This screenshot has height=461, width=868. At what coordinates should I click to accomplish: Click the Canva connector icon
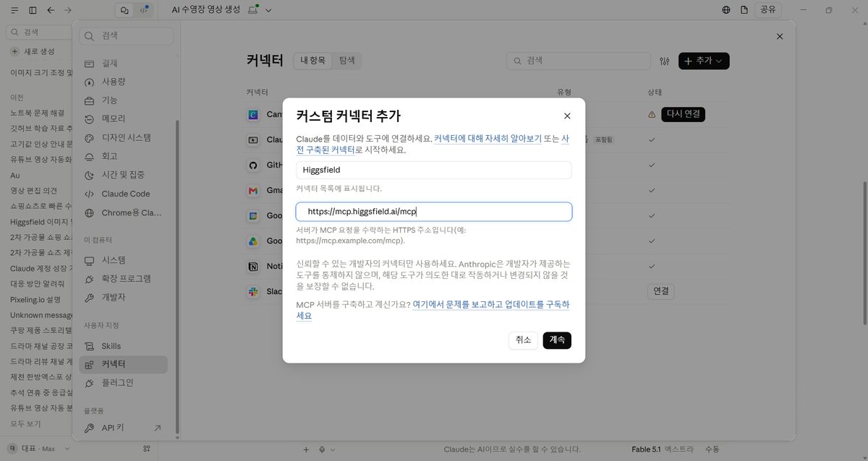coord(253,114)
